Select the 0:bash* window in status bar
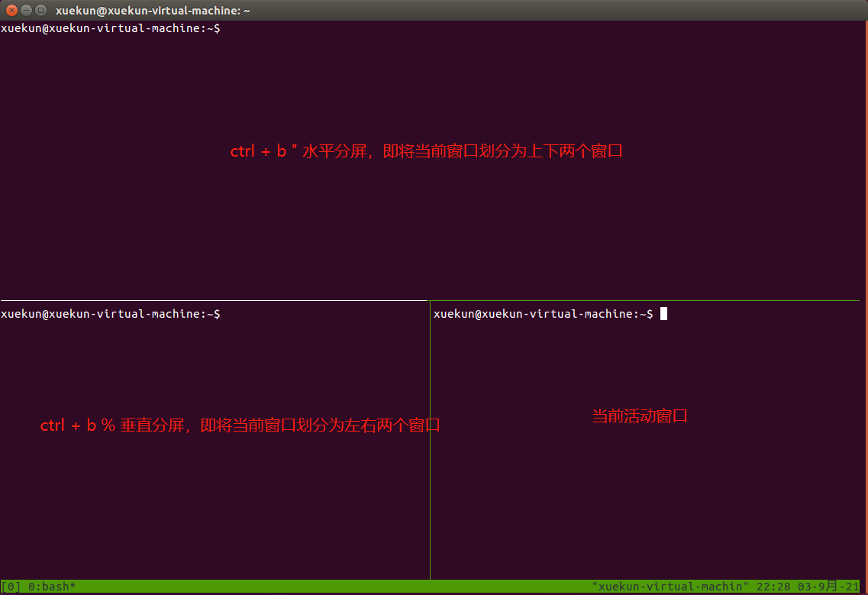 point(52,587)
